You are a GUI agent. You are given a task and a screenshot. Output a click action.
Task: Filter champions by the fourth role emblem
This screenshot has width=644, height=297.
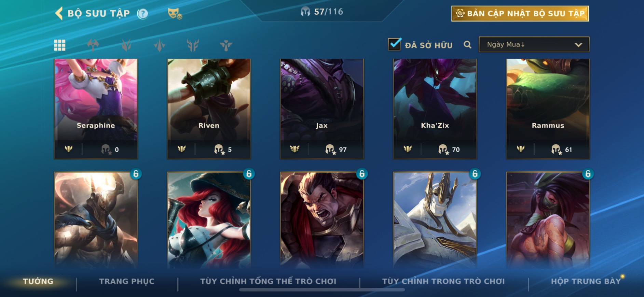(193, 45)
